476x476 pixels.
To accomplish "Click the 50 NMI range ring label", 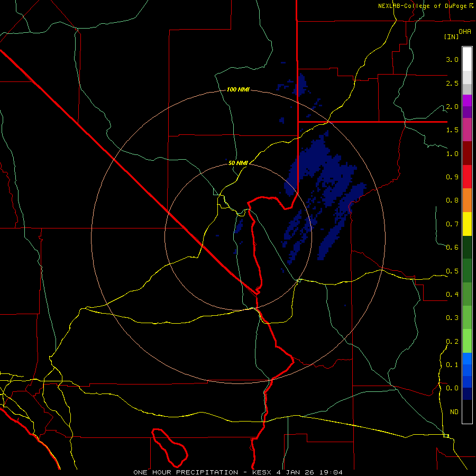I will tap(238, 163).
